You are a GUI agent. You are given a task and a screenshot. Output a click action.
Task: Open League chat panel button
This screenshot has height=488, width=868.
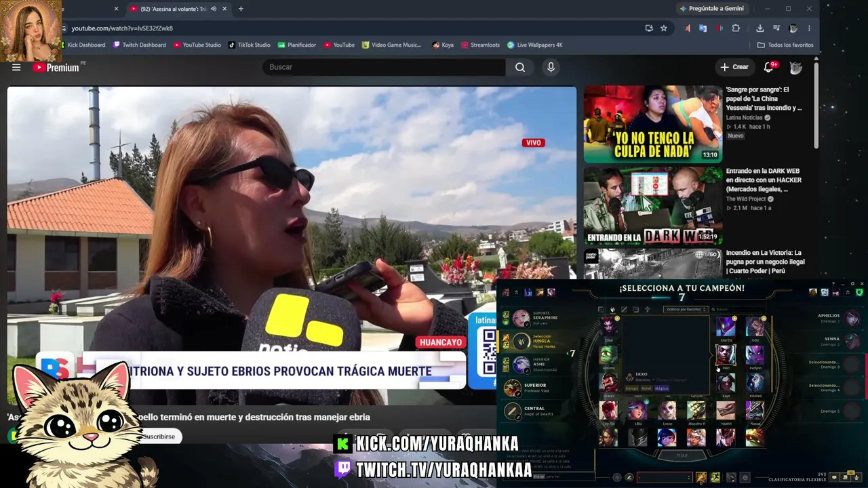(834, 477)
